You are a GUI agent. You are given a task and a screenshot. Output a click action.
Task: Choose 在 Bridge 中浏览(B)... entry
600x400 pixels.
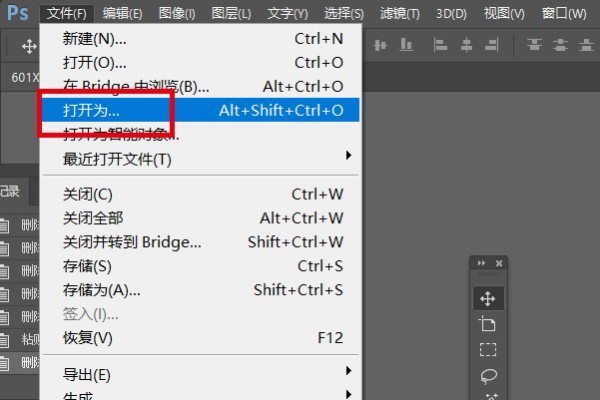point(201,87)
